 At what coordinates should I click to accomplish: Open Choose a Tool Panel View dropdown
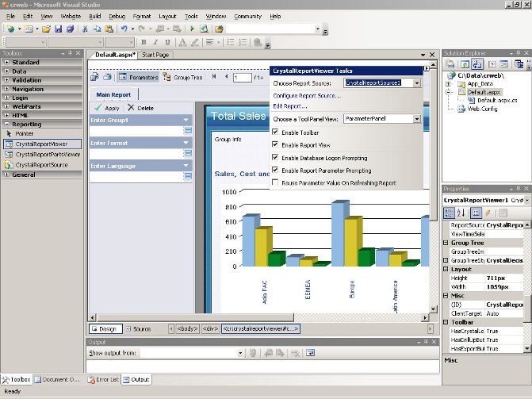tap(417, 118)
